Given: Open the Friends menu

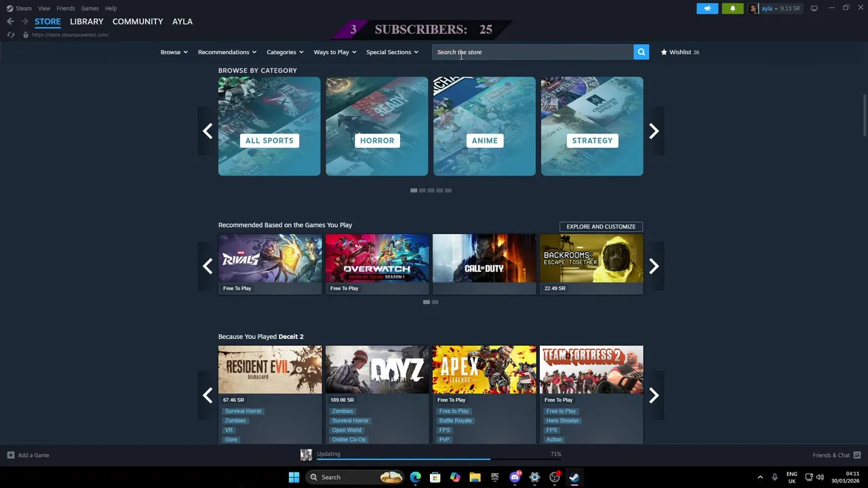Looking at the screenshot, I should [66, 8].
